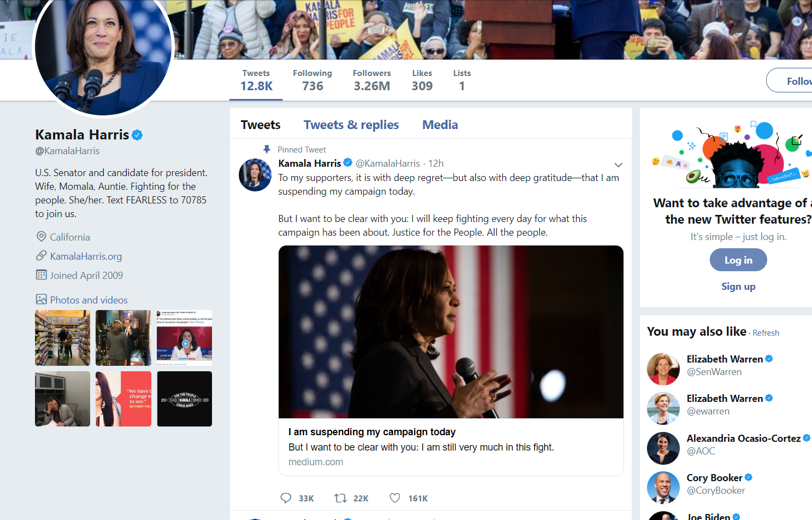
Task: Switch to Tweets & replies tab
Action: [351, 125]
